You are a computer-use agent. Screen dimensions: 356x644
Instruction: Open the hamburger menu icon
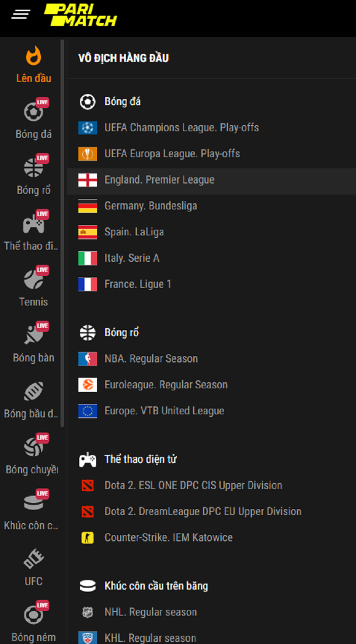coord(21,14)
